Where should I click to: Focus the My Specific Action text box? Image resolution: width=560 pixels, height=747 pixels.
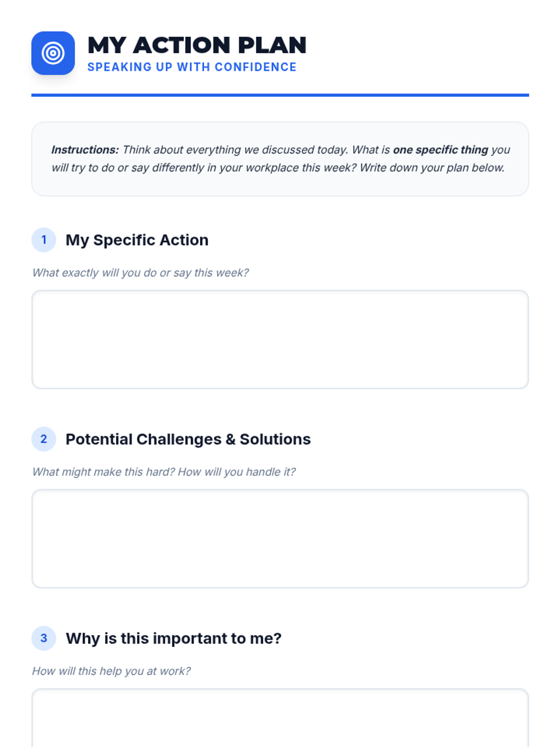pyautogui.click(x=280, y=339)
